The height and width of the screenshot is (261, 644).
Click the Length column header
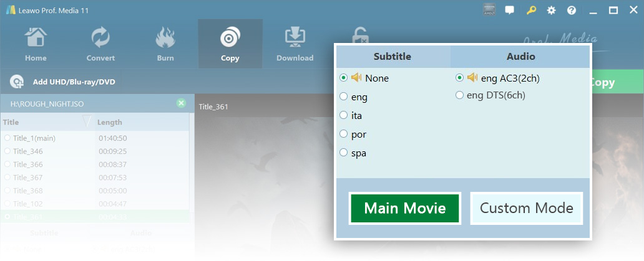110,122
